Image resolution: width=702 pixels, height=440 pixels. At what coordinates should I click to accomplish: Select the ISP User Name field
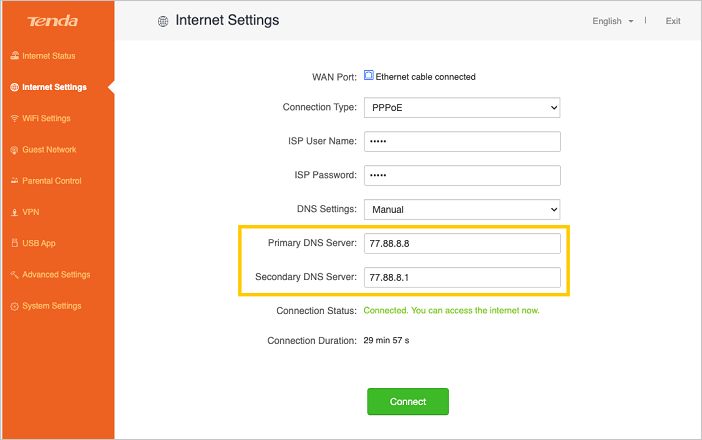[x=461, y=142]
